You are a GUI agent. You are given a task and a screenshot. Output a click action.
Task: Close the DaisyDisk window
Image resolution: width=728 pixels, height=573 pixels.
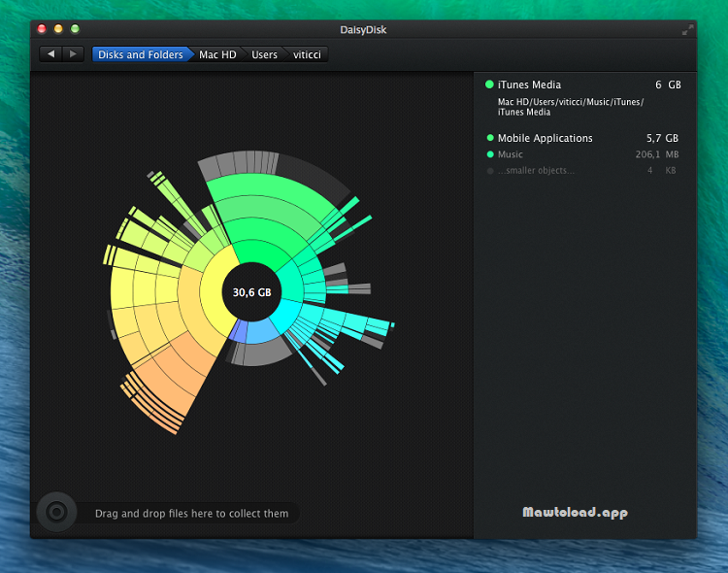(42, 29)
